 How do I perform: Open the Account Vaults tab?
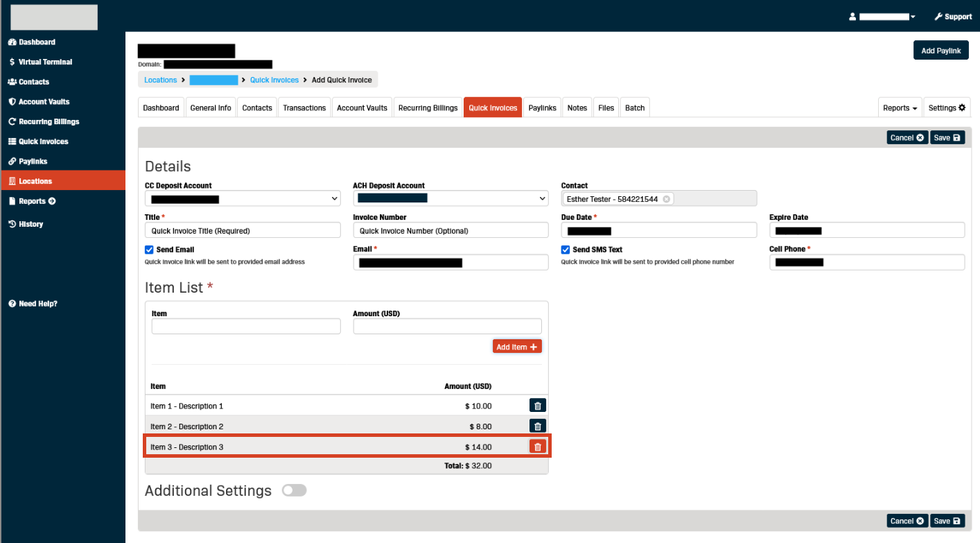click(x=362, y=107)
